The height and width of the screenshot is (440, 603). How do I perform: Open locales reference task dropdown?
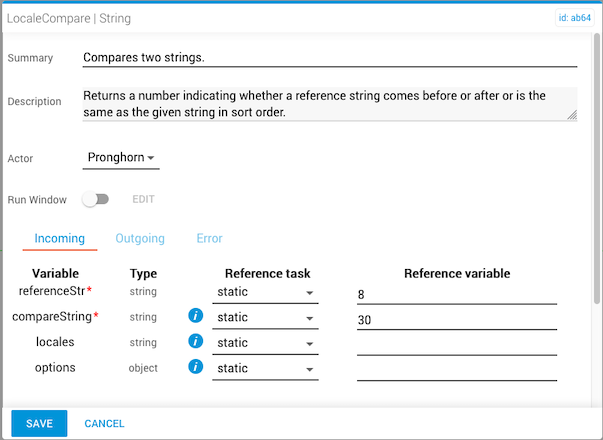pos(266,343)
